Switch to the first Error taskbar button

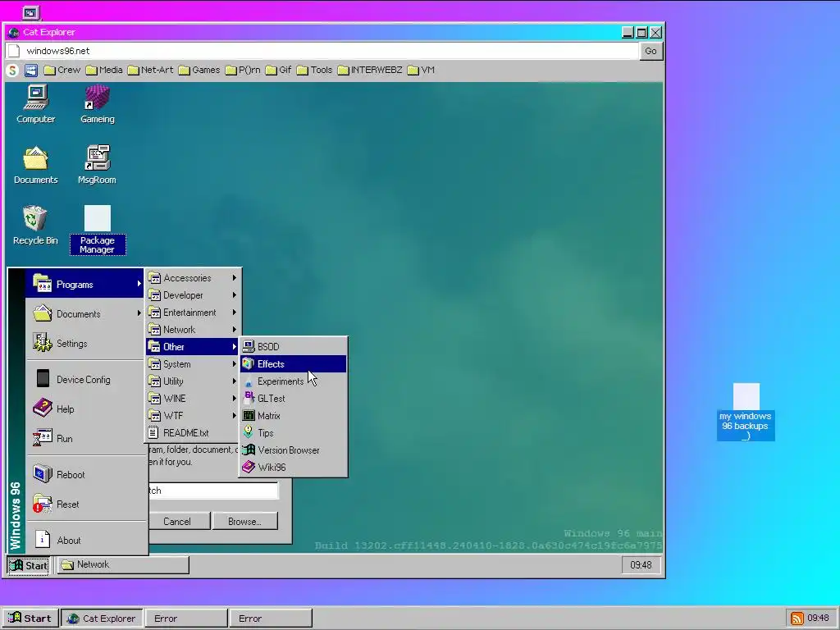pos(186,619)
